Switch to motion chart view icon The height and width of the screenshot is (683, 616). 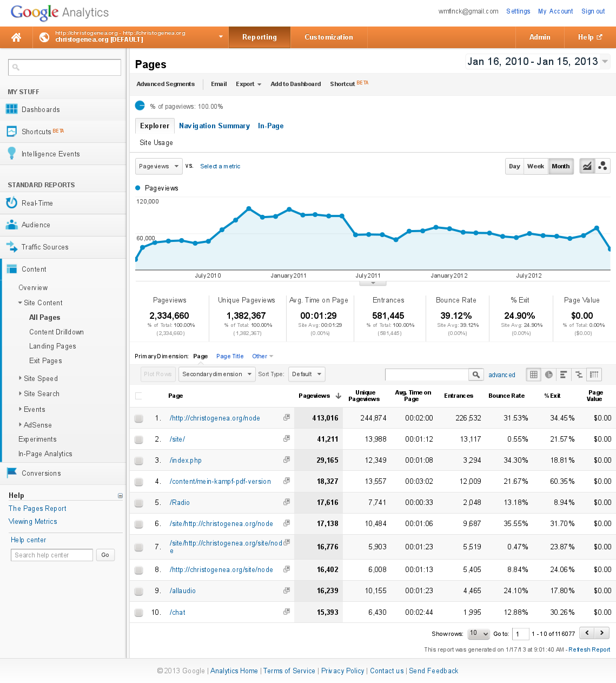coord(602,166)
